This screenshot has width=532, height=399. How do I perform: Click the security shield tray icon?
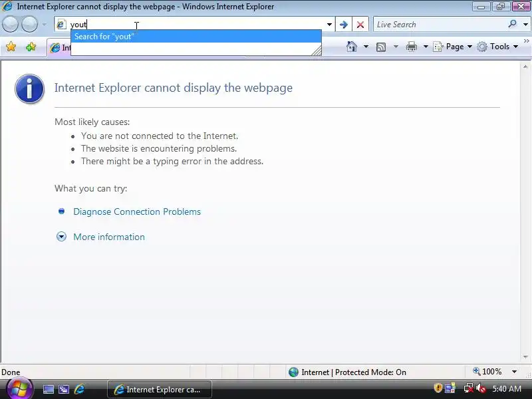tap(438, 388)
